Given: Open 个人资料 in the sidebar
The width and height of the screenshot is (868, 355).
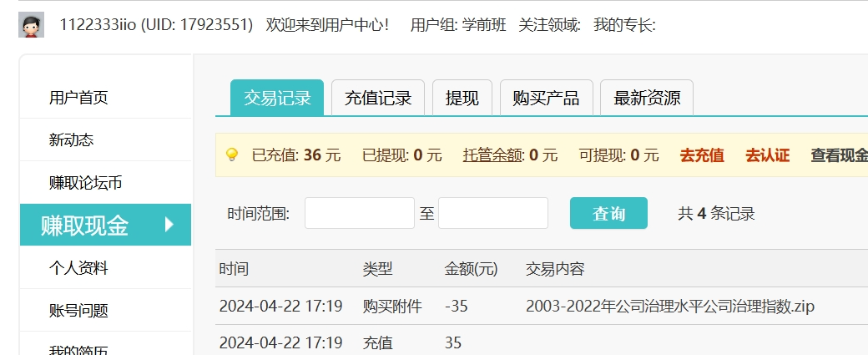Looking at the screenshot, I should tap(78, 268).
